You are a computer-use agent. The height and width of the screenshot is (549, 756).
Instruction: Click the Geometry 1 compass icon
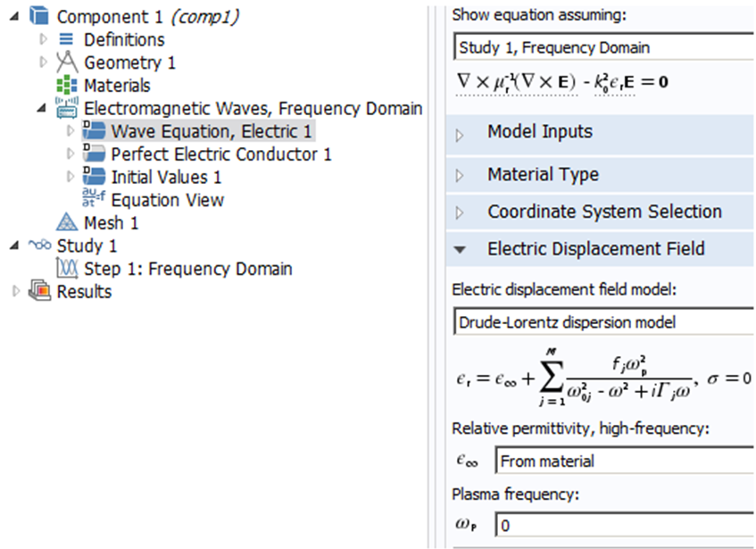tap(67, 62)
